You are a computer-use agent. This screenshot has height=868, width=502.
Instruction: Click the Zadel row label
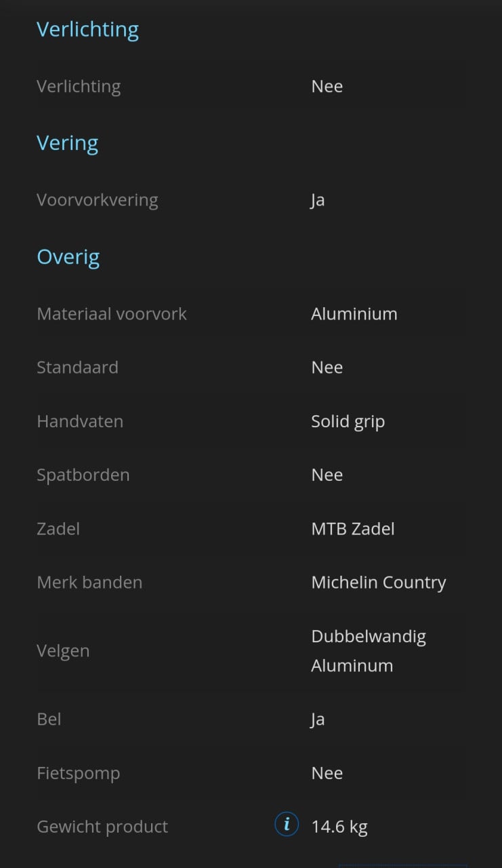58,529
